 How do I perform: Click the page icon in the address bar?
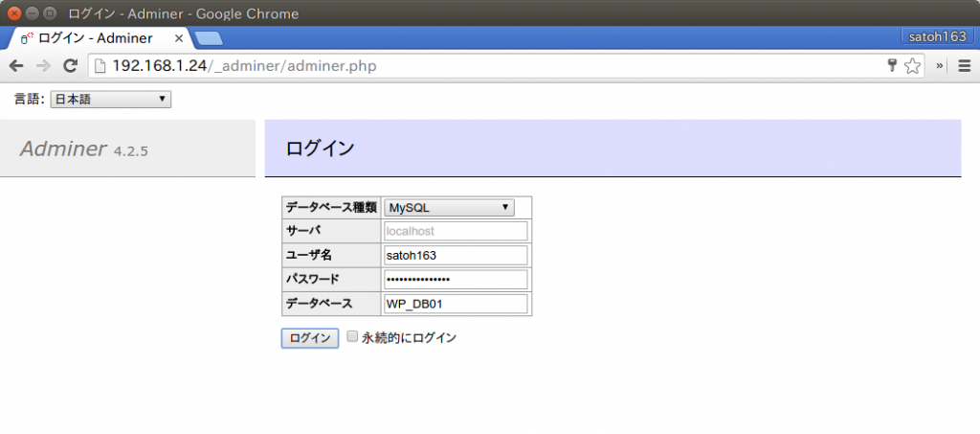point(100,66)
